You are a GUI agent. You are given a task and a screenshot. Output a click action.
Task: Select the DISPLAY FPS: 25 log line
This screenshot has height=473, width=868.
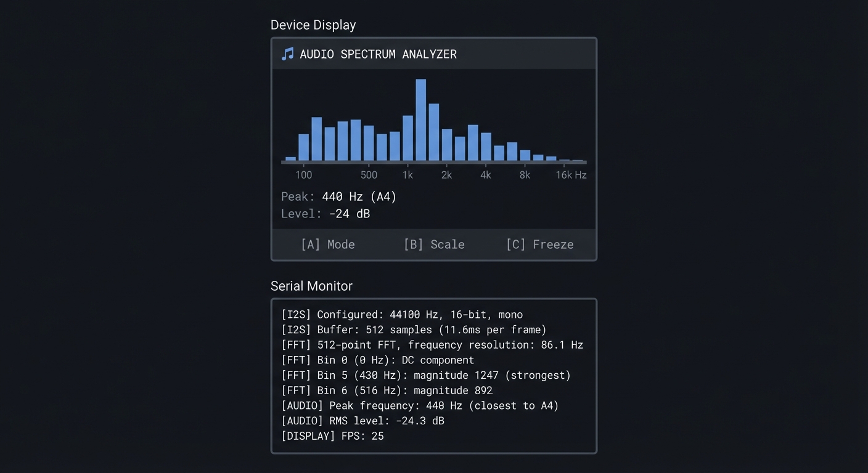(x=332, y=435)
